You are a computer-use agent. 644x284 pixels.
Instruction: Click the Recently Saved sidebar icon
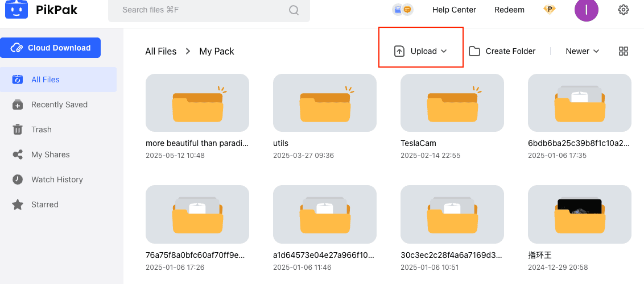(x=18, y=105)
